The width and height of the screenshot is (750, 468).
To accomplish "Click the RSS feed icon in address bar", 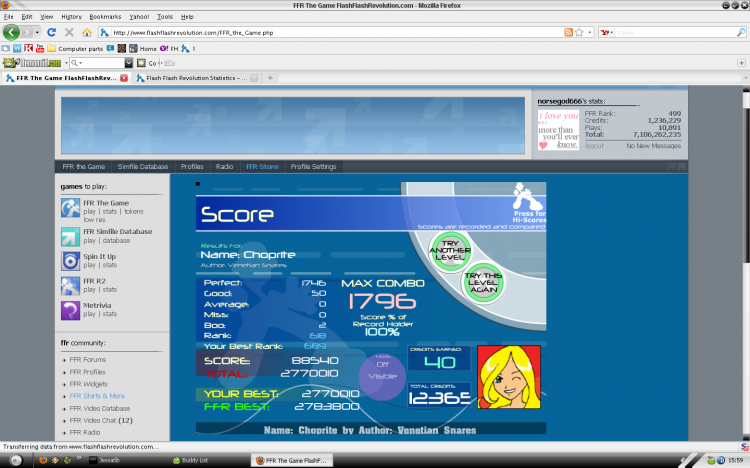I will pos(568,33).
